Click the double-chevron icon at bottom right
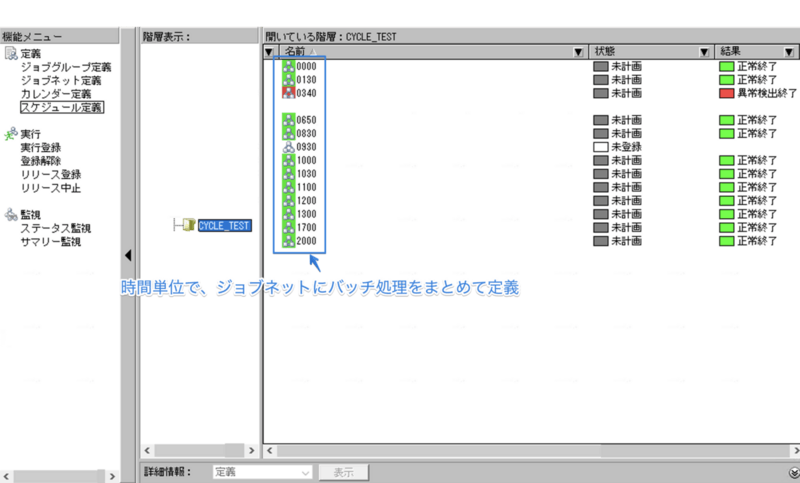 794,473
